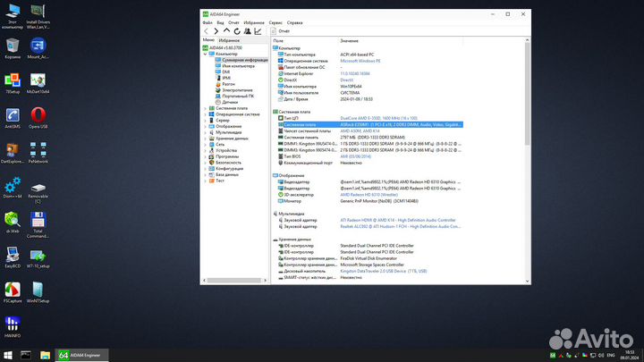Image resolution: width=644 pixels, height=362 pixels.
Task: Open the Вид menu
Action: pos(221,22)
